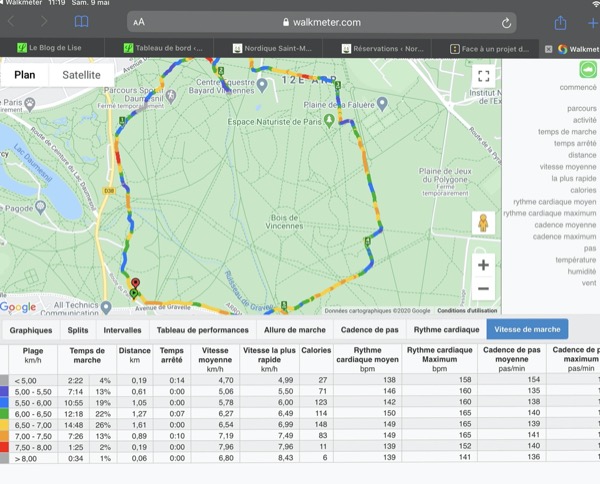Open the Cadence de pas tab

point(370,329)
